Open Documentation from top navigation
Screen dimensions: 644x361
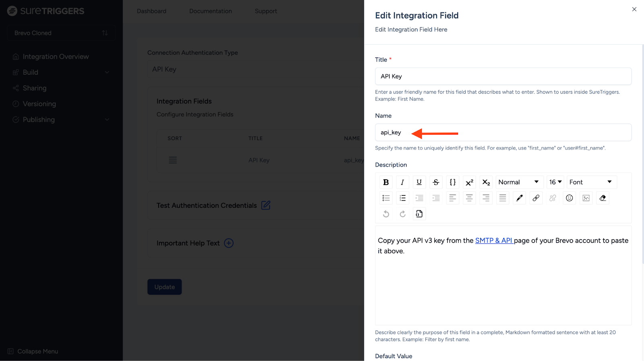[211, 11]
